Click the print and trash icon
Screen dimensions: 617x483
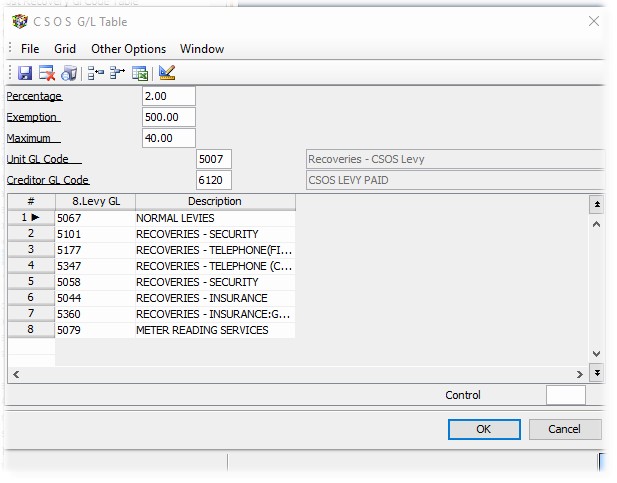click(x=69, y=73)
